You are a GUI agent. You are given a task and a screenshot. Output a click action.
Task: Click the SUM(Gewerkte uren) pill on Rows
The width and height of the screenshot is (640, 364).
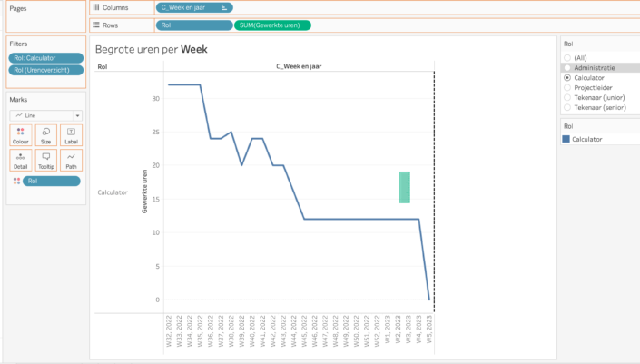click(x=272, y=25)
